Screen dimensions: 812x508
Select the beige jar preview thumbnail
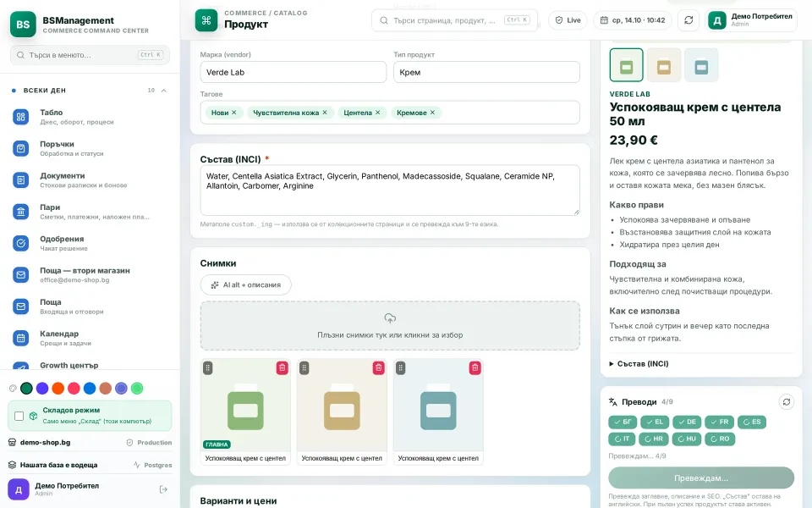(x=664, y=65)
